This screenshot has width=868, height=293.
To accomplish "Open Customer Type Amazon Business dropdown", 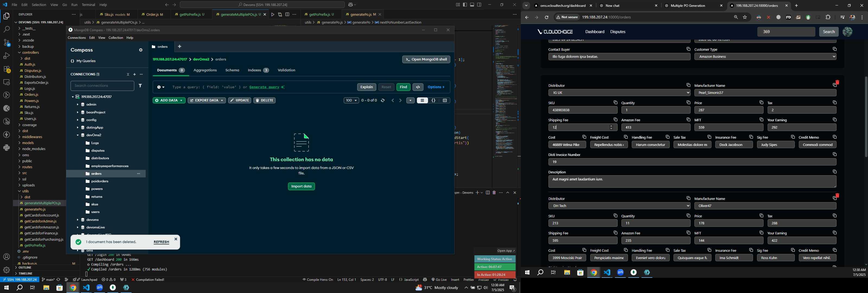I will click(765, 57).
